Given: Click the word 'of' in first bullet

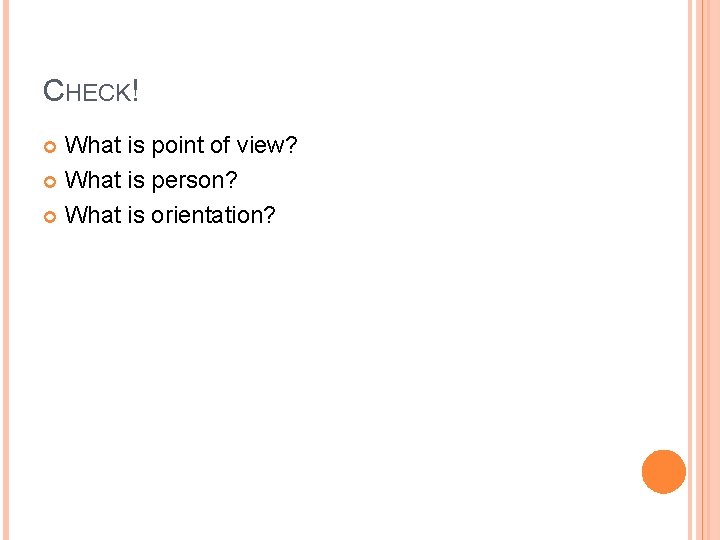Looking at the screenshot, I should (221, 146).
